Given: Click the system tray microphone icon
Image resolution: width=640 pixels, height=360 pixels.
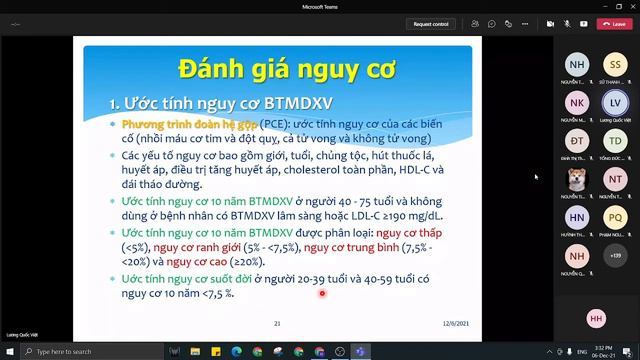Looking at the screenshot, I should (x=570, y=351).
